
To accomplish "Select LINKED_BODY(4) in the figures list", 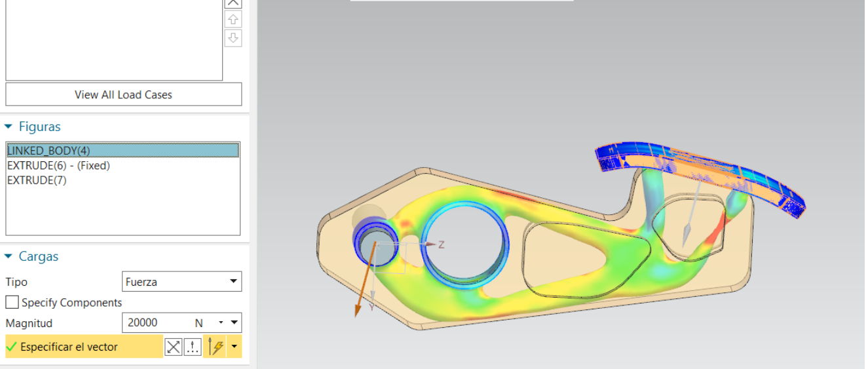I will point(48,150).
